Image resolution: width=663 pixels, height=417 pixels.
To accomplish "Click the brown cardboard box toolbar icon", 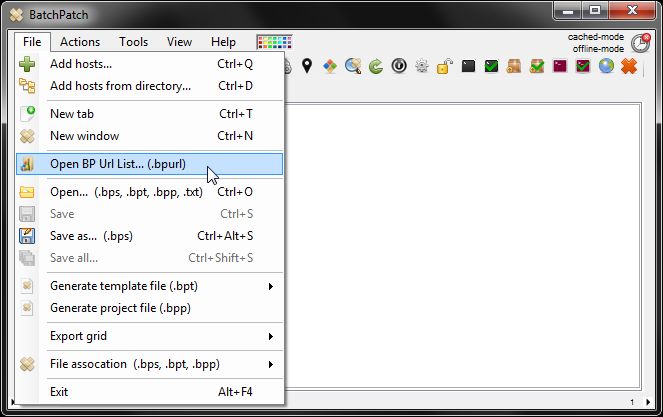I will coord(514,66).
